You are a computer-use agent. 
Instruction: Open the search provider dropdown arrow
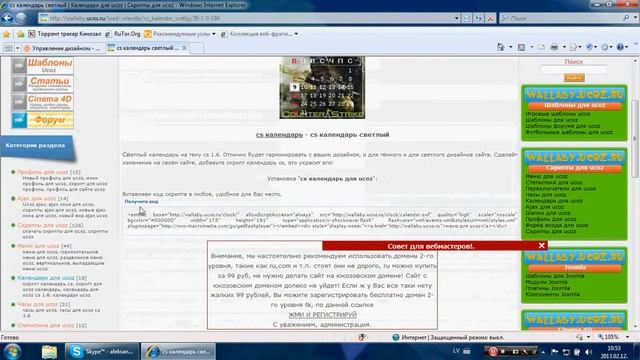636,18
